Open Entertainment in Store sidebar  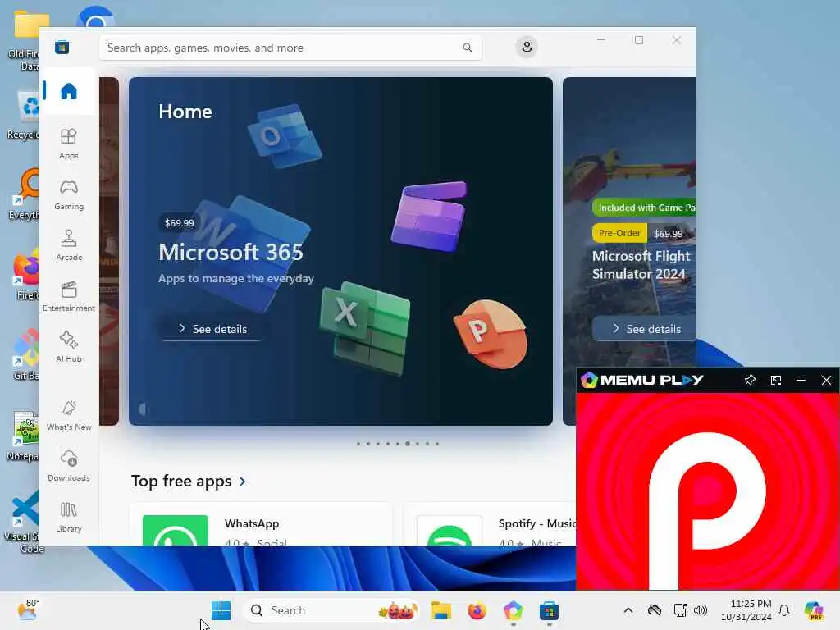tap(69, 296)
